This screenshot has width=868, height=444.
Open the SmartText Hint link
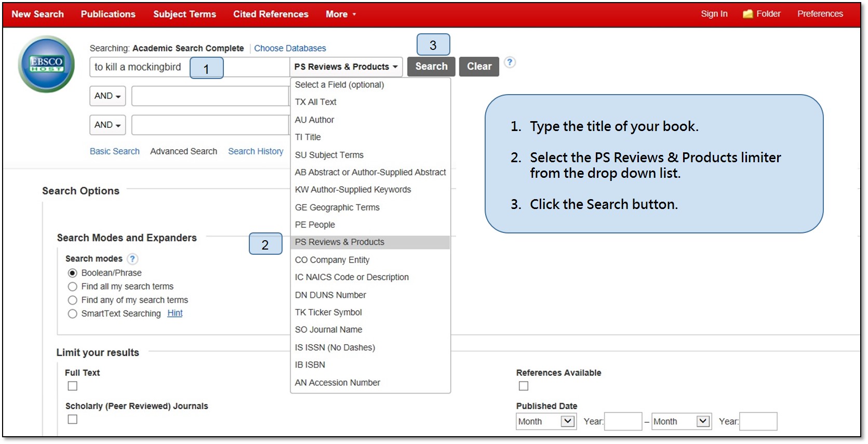coord(175,313)
